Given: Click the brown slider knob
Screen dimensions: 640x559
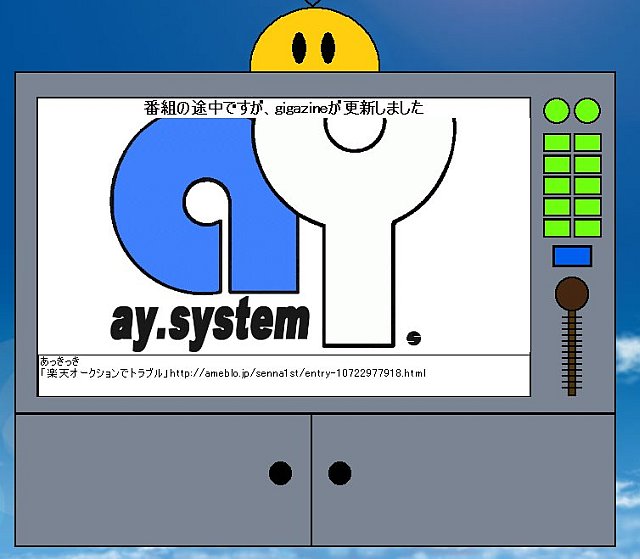Looking at the screenshot, I should (572, 293).
